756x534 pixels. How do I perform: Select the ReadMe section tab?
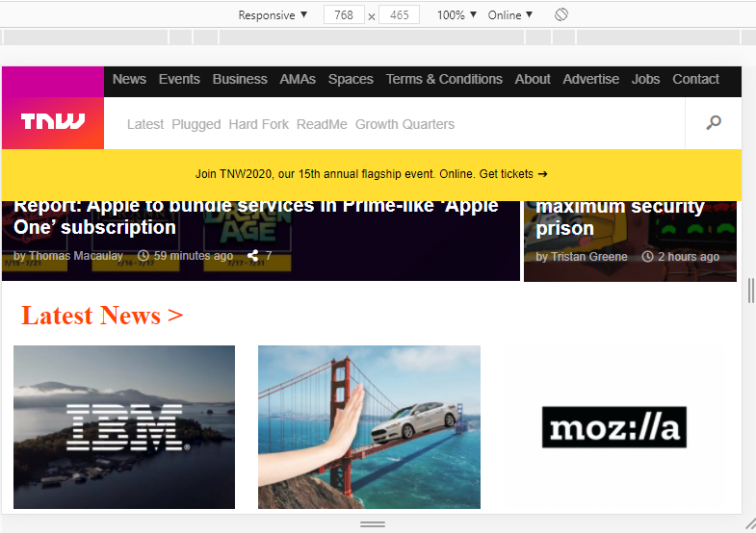322,124
